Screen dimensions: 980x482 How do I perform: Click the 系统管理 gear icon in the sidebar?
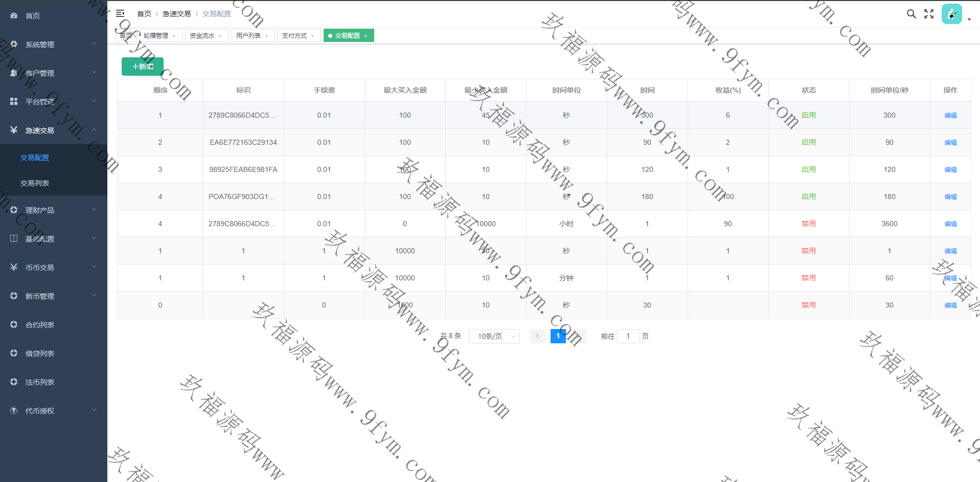point(14,45)
